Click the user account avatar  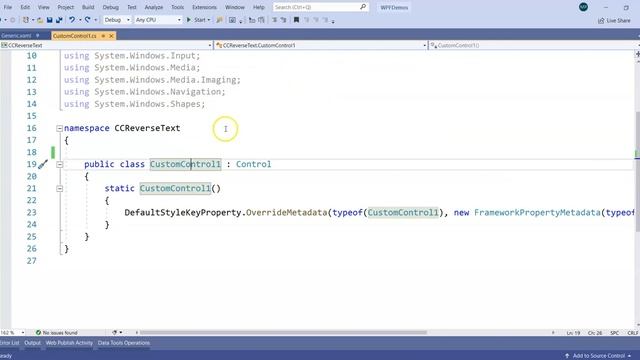point(583,7)
